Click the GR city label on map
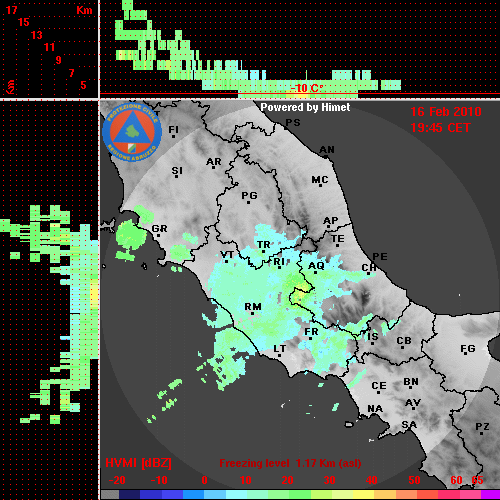 pos(159,229)
